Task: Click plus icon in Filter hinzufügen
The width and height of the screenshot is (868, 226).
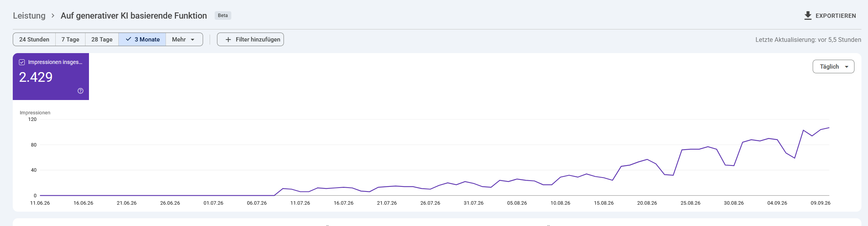Action: tap(228, 40)
